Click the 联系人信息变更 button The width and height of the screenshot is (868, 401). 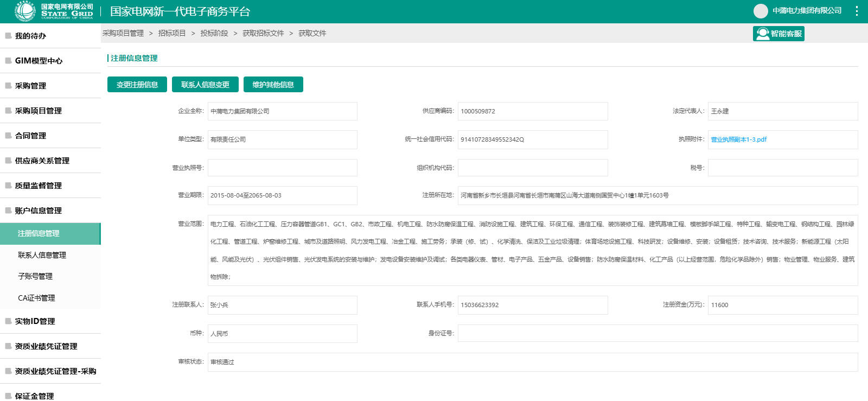click(205, 85)
